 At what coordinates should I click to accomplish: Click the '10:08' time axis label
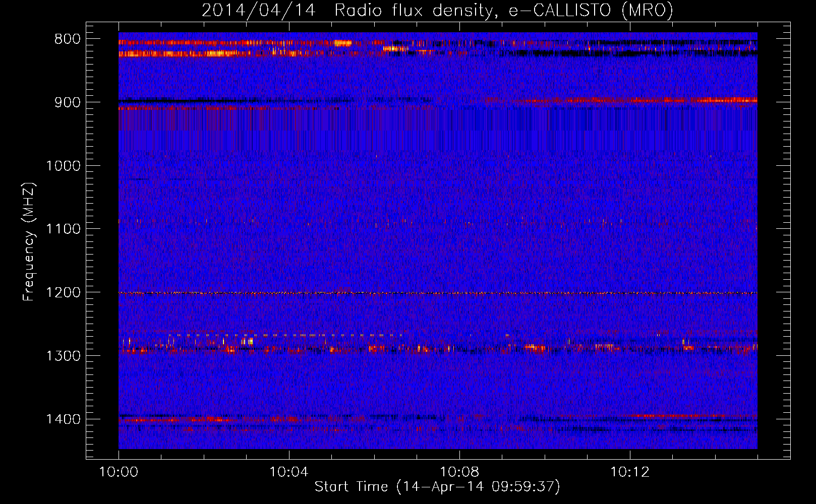[x=459, y=472]
